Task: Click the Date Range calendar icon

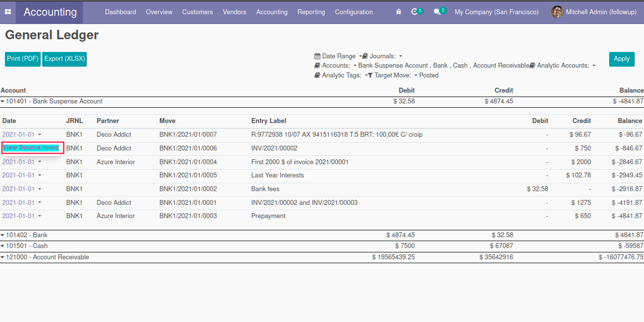Action: [x=317, y=56]
